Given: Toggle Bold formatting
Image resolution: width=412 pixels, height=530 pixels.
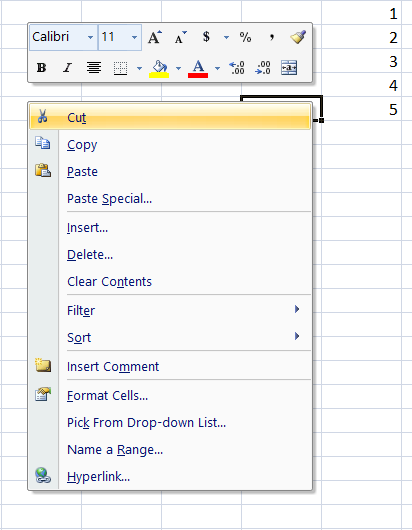Looking at the screenshot, I should tap(42, 68).
